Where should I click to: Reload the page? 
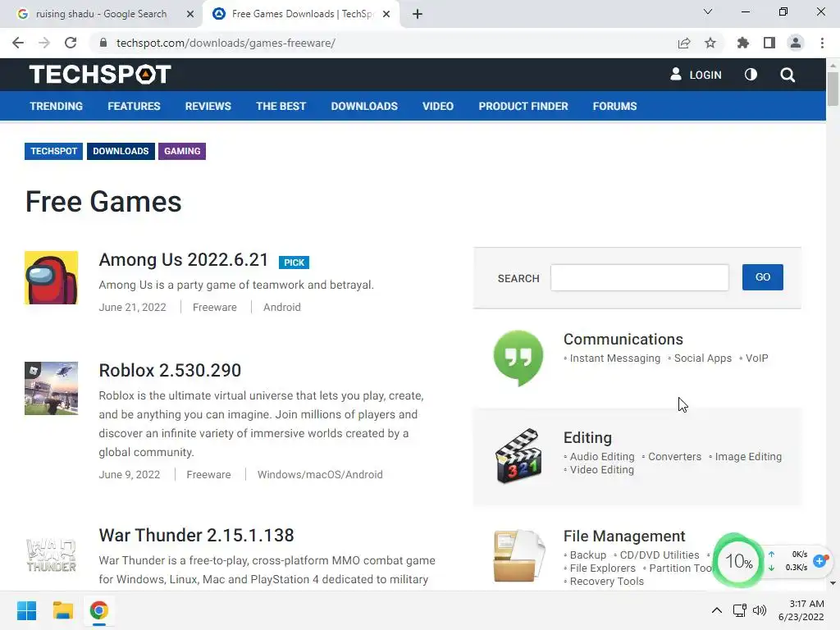click(71, 43)
